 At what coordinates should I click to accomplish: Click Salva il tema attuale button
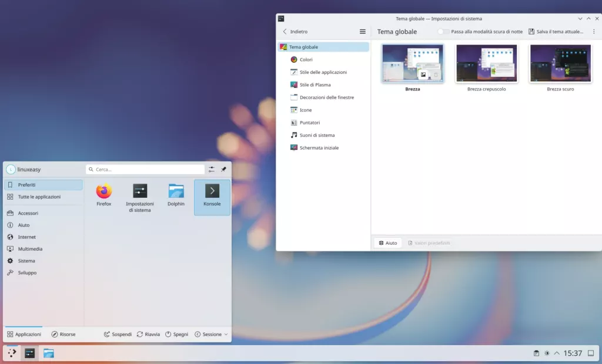click(556, 32)
